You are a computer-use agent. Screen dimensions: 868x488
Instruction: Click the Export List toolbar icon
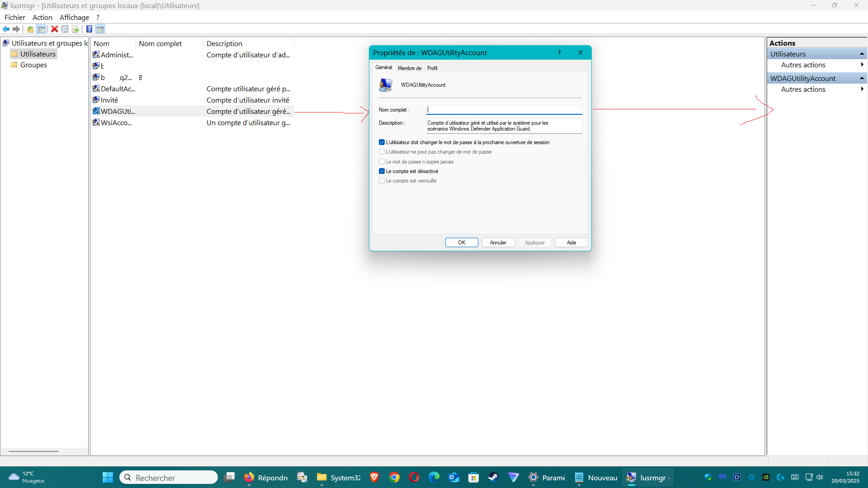click(x=75, y=29)
